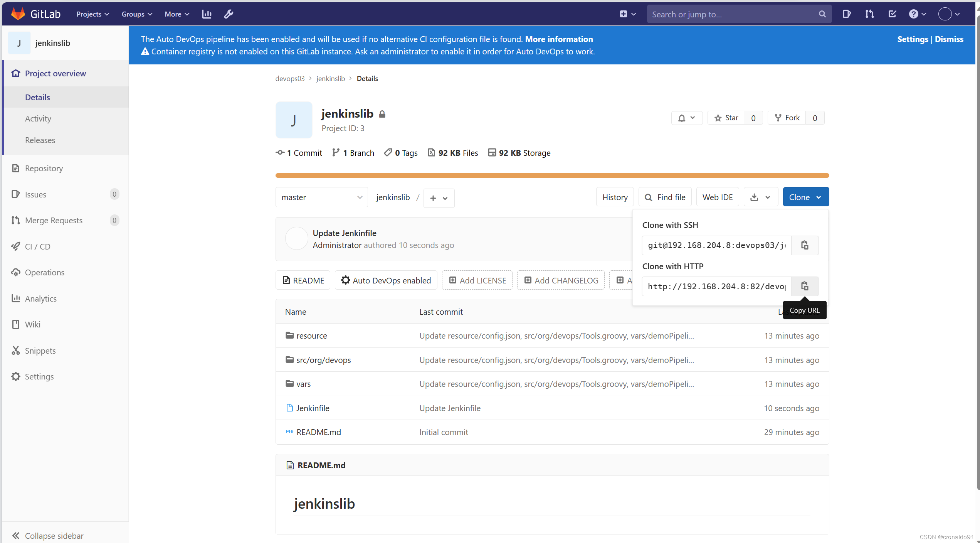The width and height of the screenshot is (980, 543).
Task: Click Add LICENSE button
Action: point(477,280)
